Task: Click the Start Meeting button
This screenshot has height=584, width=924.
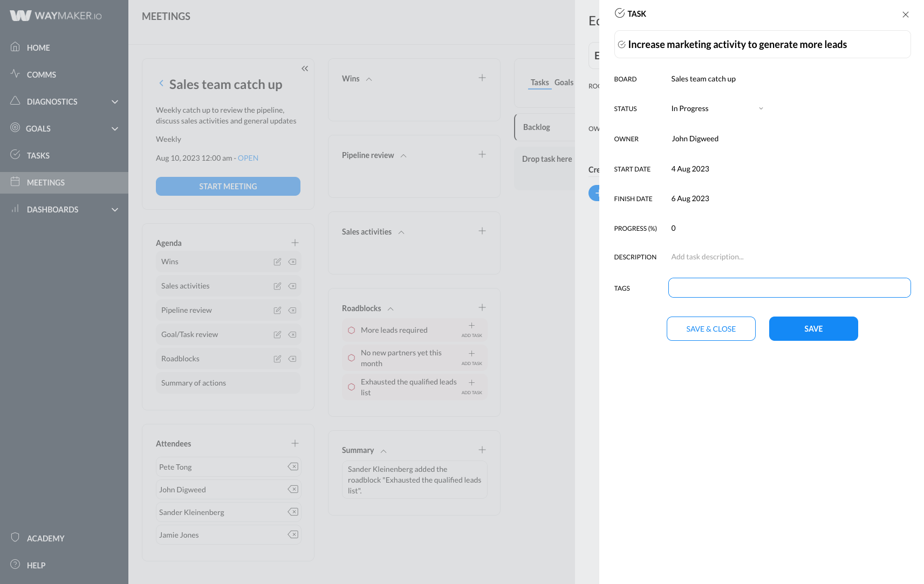Action: 228,186
